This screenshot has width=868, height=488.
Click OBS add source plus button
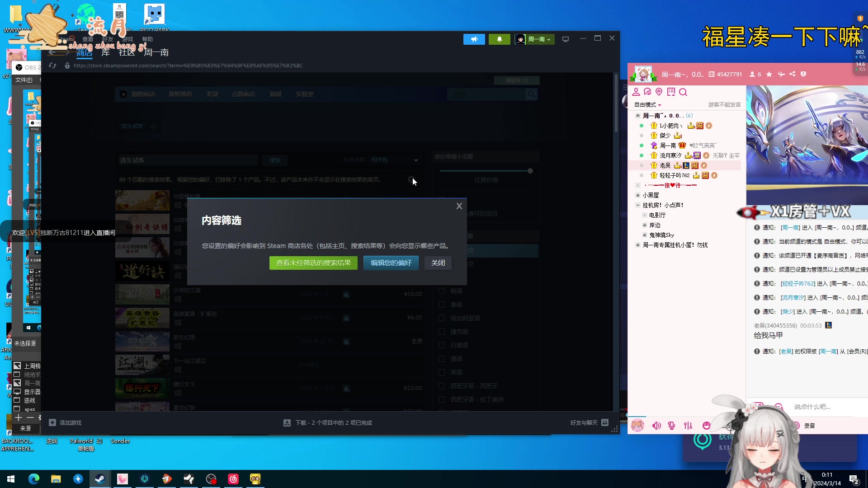click(x=19, y=418)
